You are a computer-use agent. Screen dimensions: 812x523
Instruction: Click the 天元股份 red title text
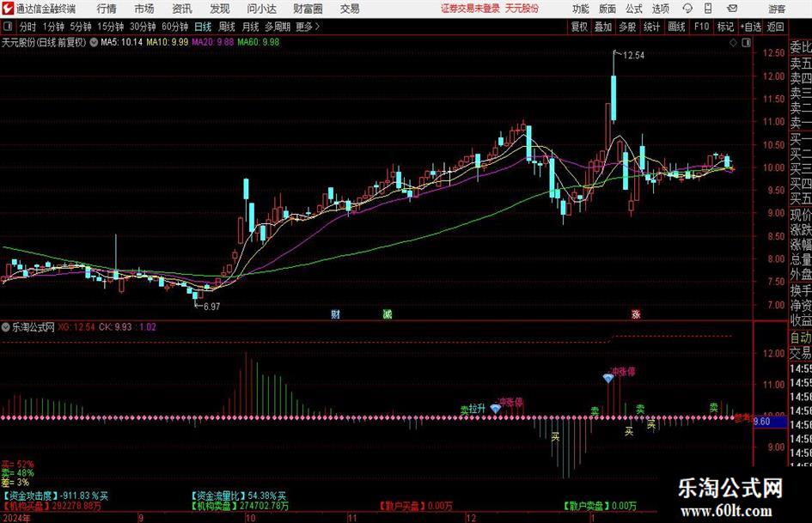coord(522,9)
